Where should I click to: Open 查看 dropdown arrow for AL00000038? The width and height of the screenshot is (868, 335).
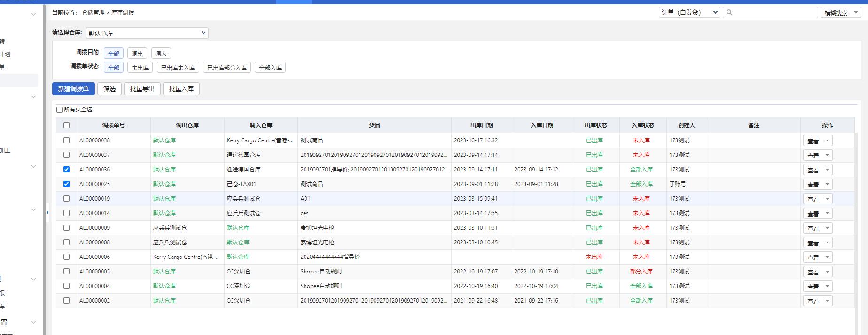827,140
